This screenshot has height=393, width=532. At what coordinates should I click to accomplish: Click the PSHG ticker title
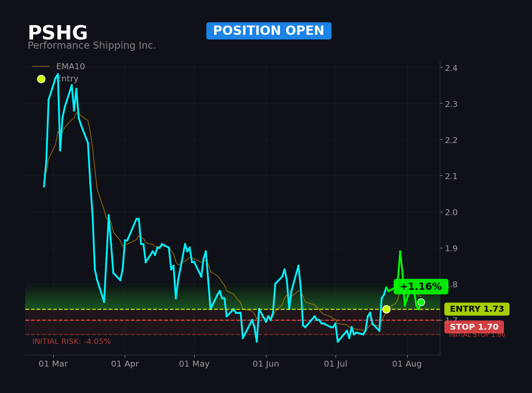58,33
